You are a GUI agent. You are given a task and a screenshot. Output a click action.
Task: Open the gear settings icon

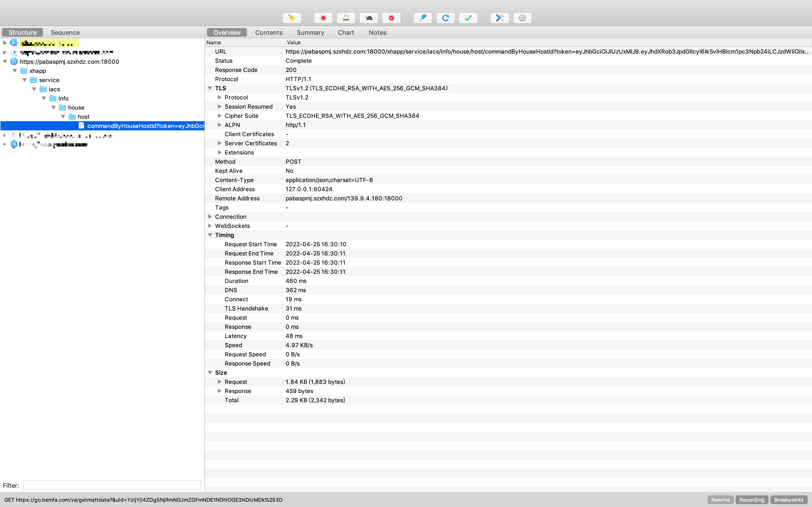pyautogui.click(x=522, y=18)
